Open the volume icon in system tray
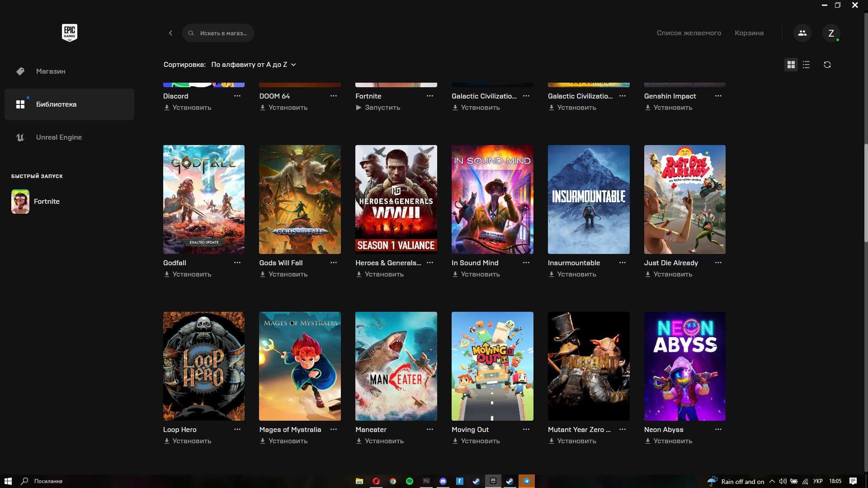 783,481
